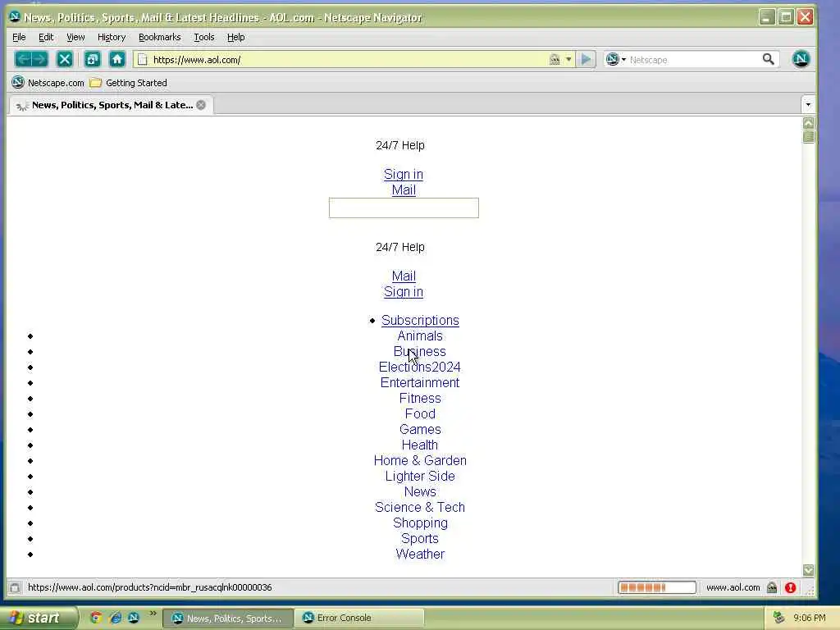Open the search engine selector dropdown
Viewport: 840px width, 630px height.
coord(616,59)
